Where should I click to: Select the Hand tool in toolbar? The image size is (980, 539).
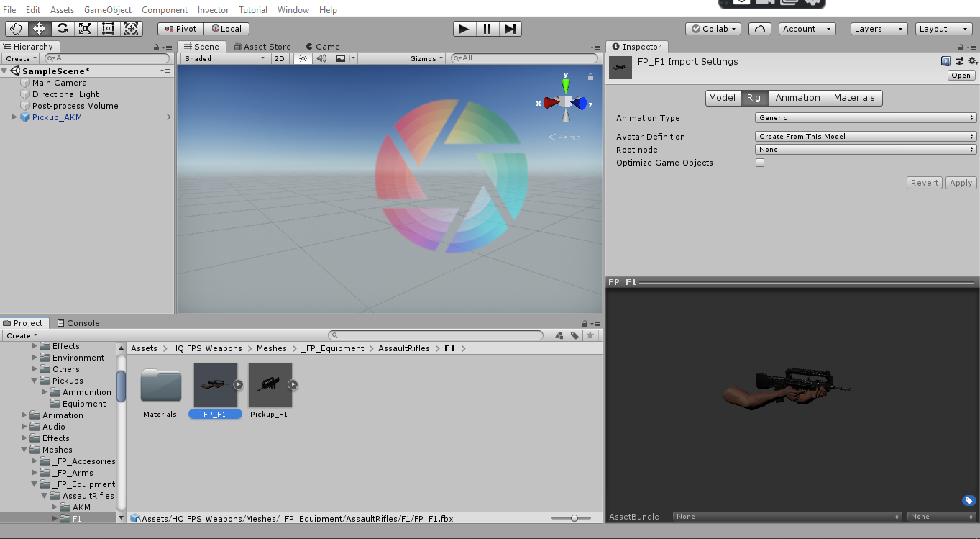click(x=17, y=29)
